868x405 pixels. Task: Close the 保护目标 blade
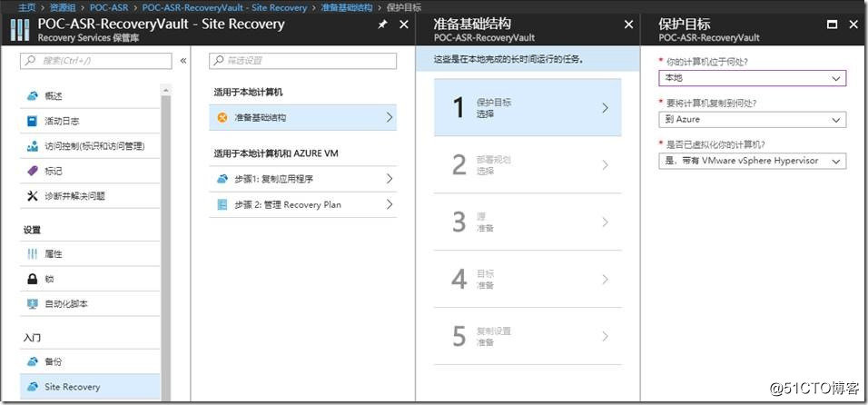pos(853,25)
